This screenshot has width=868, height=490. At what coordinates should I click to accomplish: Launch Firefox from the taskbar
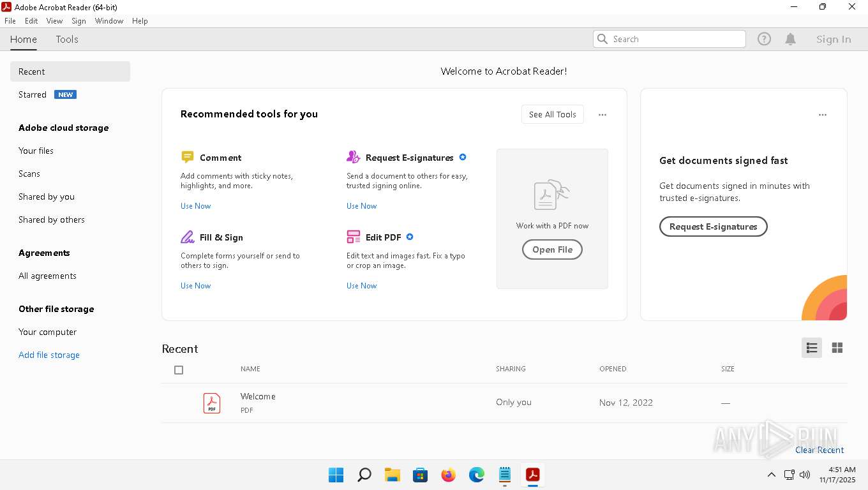[448, 475]
